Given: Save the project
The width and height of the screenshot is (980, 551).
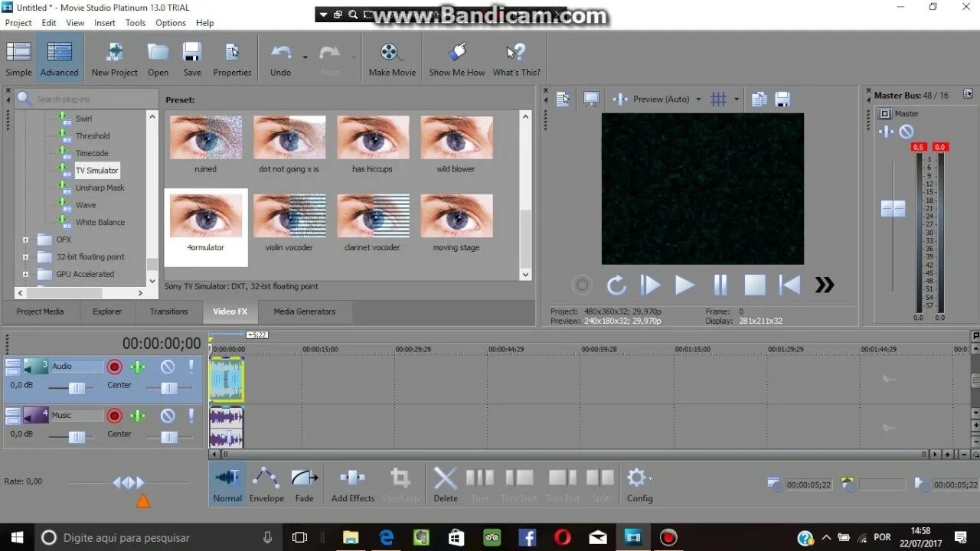Looking at the screenshot, I should [x=192, y=59].
